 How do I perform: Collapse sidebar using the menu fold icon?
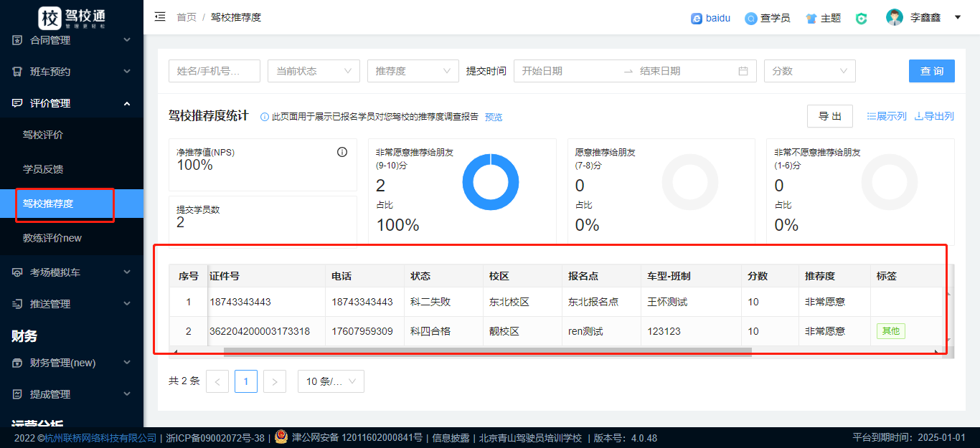point(160,16)
